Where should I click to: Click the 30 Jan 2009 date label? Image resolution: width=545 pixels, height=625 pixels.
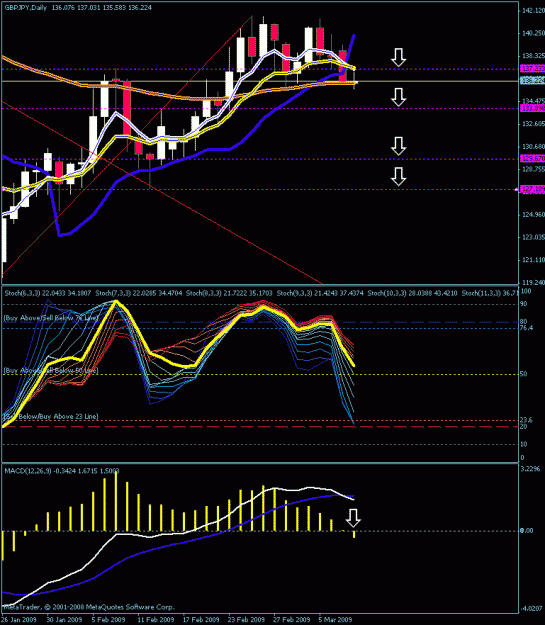pos(64,620)
